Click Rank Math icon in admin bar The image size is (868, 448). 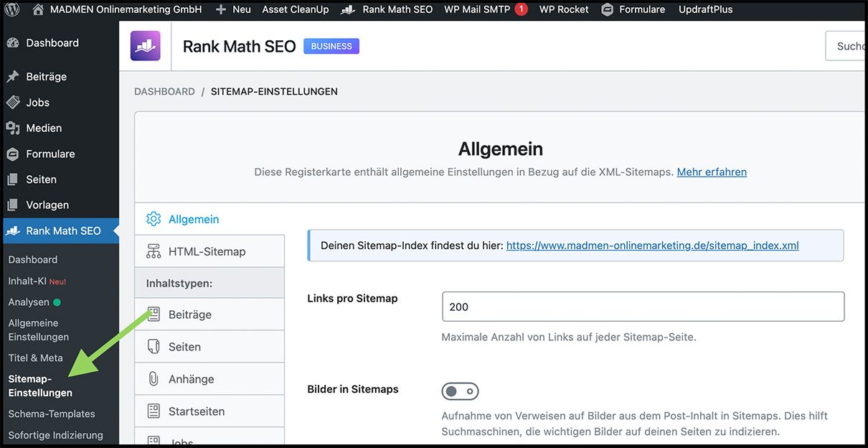348,9
